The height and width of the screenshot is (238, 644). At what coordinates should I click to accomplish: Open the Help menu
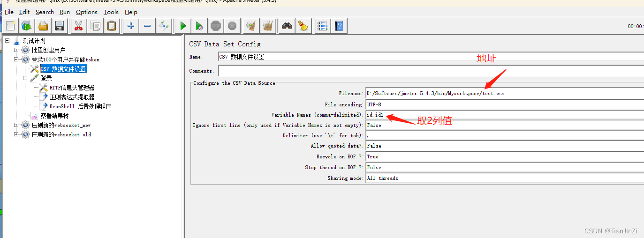pyautogui.click(x=131, y=12)
